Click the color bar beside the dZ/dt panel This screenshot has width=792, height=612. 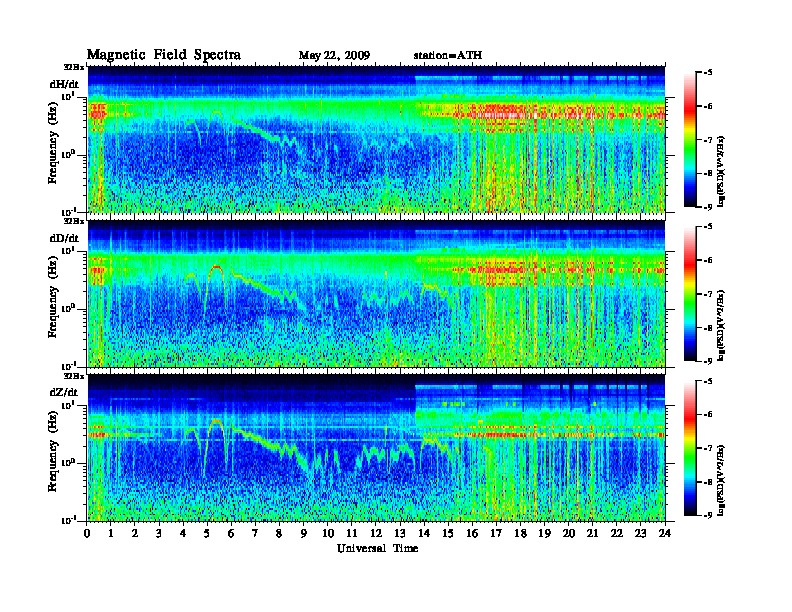[x=689, y=448]
